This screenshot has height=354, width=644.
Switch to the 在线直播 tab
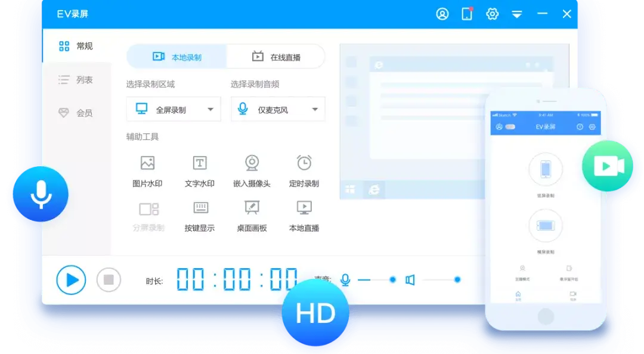coord(275,57)
